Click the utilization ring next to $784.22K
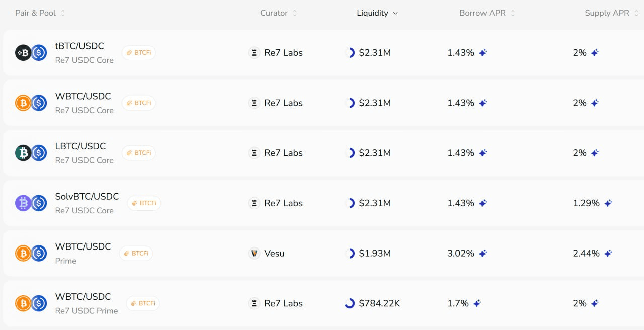 click(x=350, y=303)
